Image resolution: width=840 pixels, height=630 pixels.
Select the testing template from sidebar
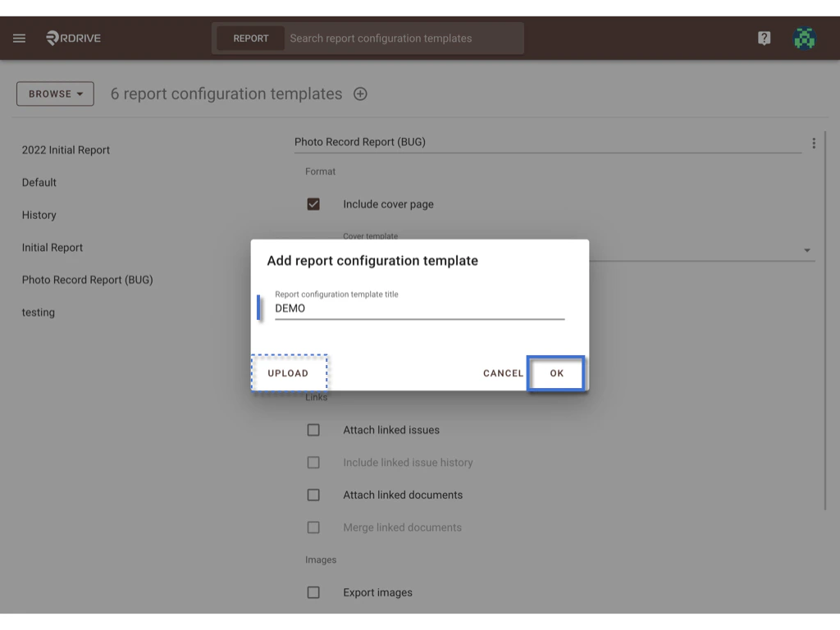[x=38, y=312]
